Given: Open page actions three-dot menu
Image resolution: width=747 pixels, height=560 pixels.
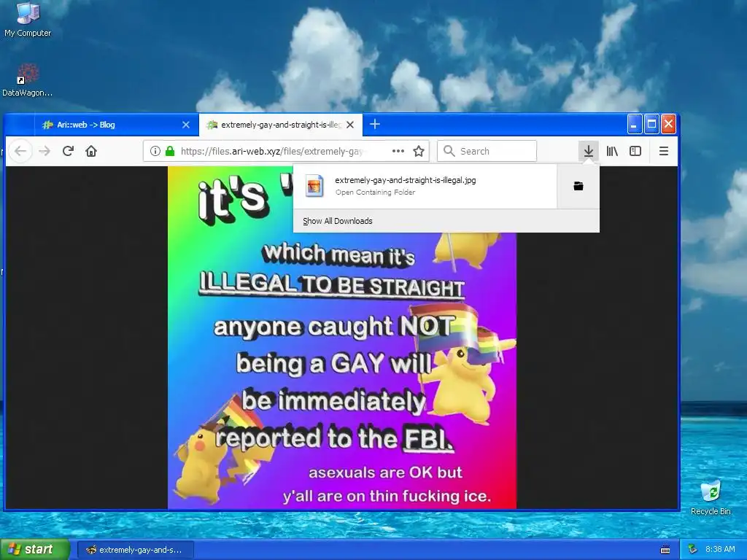Looking at the screenshot, I should click(398, 152).
